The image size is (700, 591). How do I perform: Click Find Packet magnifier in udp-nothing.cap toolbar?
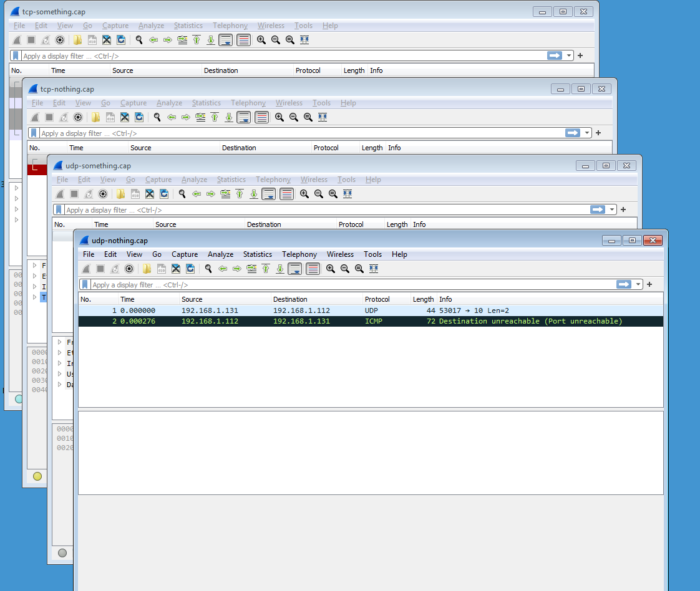click(x=208, y=269)
